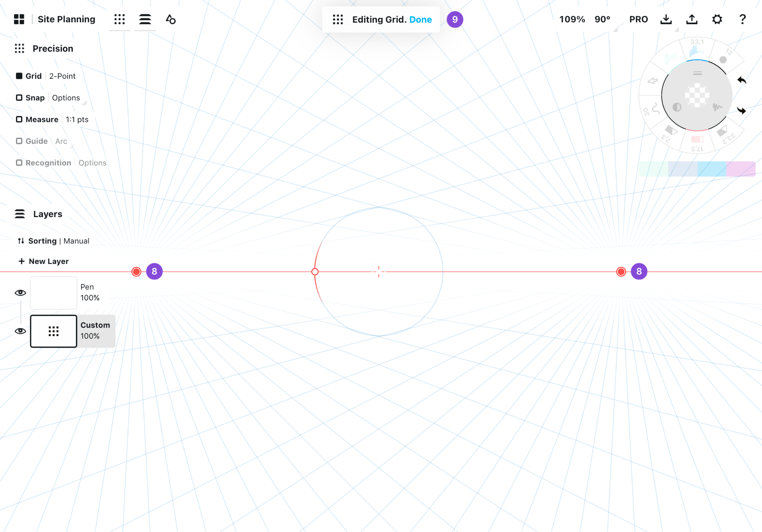Open Settings gear icon
762x532 pixels.
(717, 19)
